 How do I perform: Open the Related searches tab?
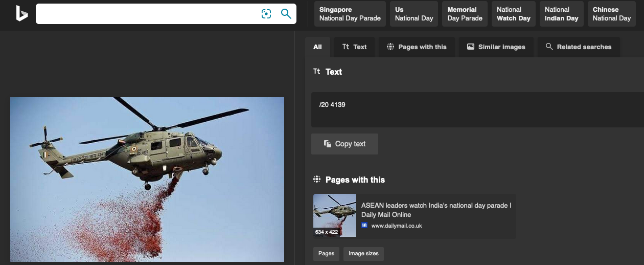[x=579, y=47]
